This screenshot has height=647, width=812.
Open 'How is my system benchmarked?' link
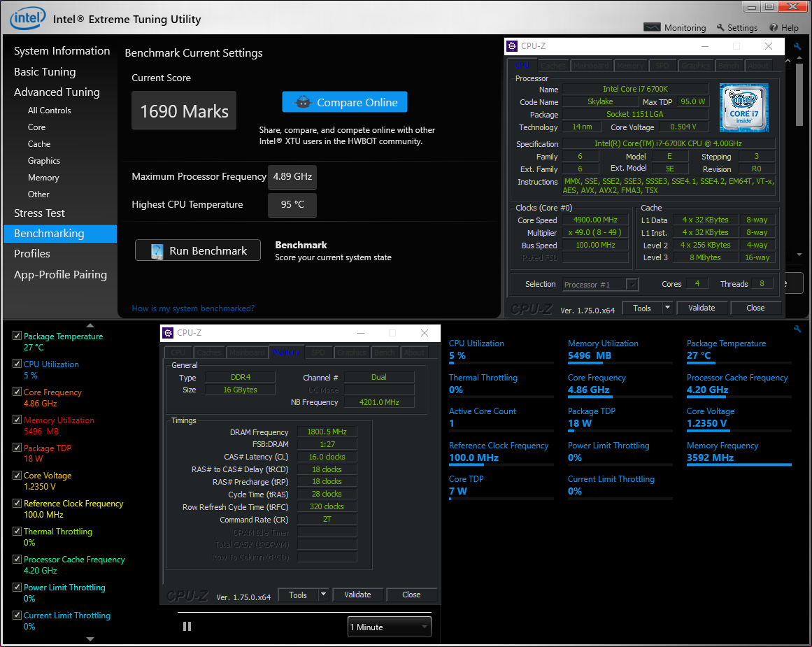coord(193,308)
